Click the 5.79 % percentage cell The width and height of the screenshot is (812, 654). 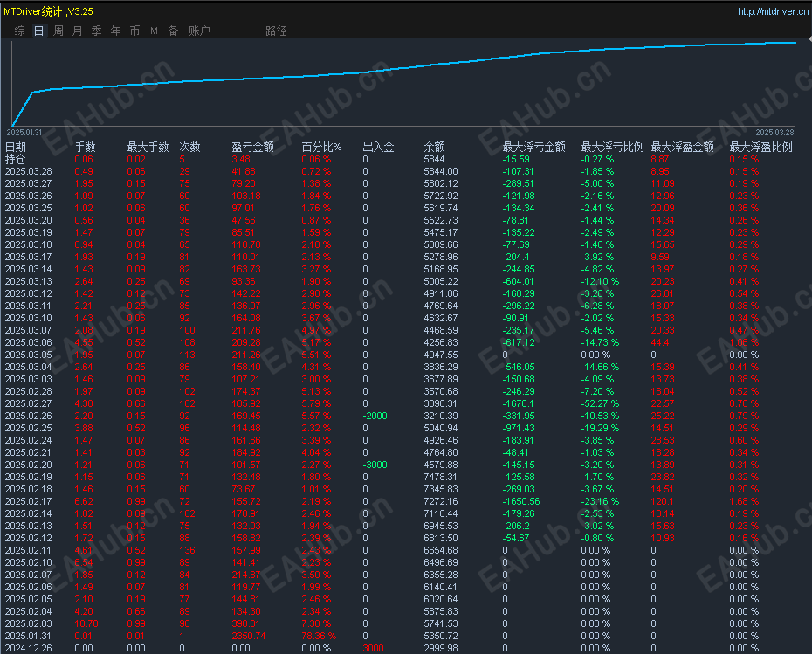(316, 404)
